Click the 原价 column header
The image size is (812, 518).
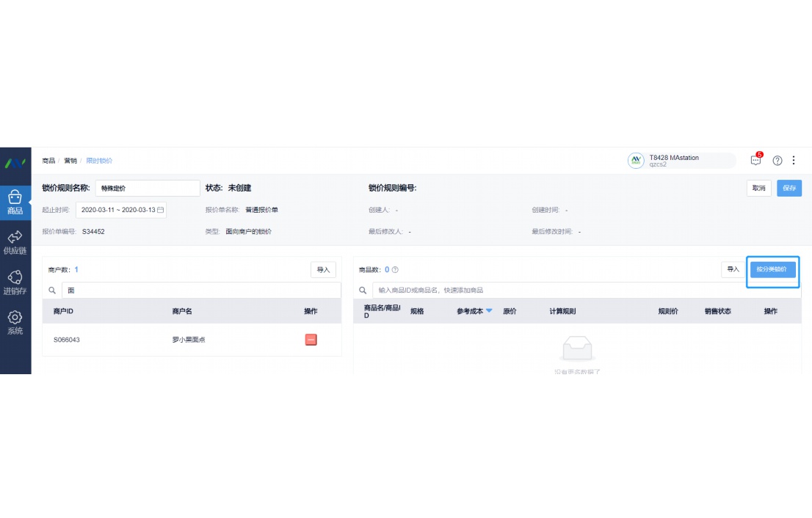point(510,311)
